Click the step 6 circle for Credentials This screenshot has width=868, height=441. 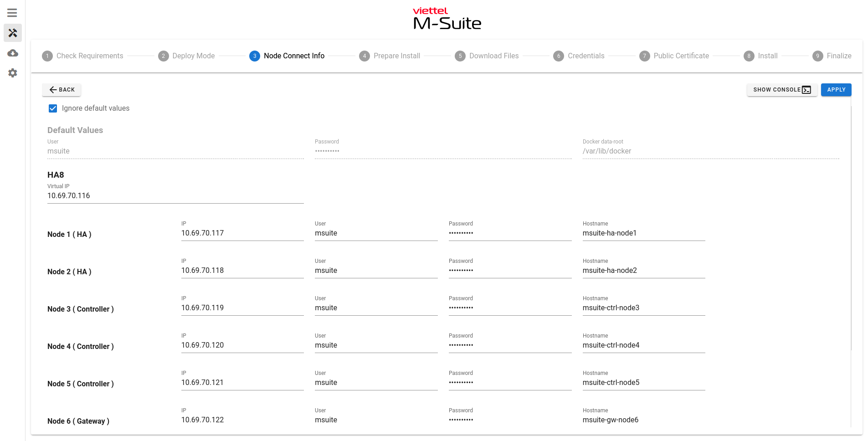coord(559,56)
